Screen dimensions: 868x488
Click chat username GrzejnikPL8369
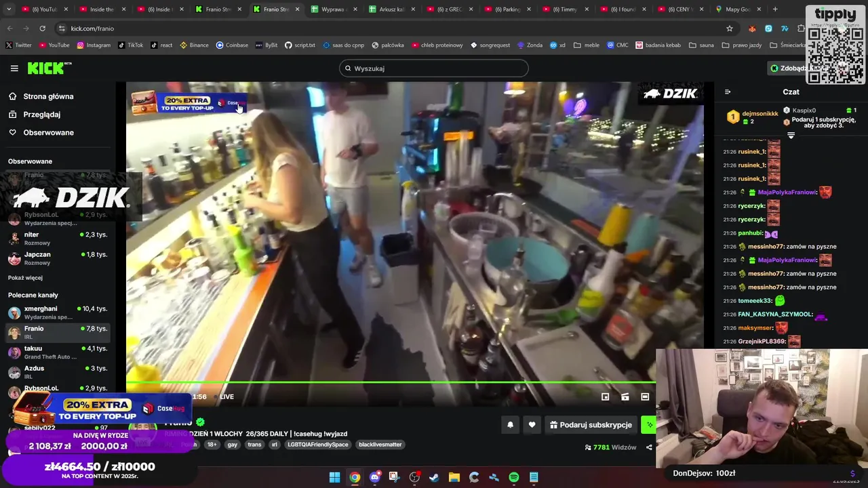[x=762, y=342]
